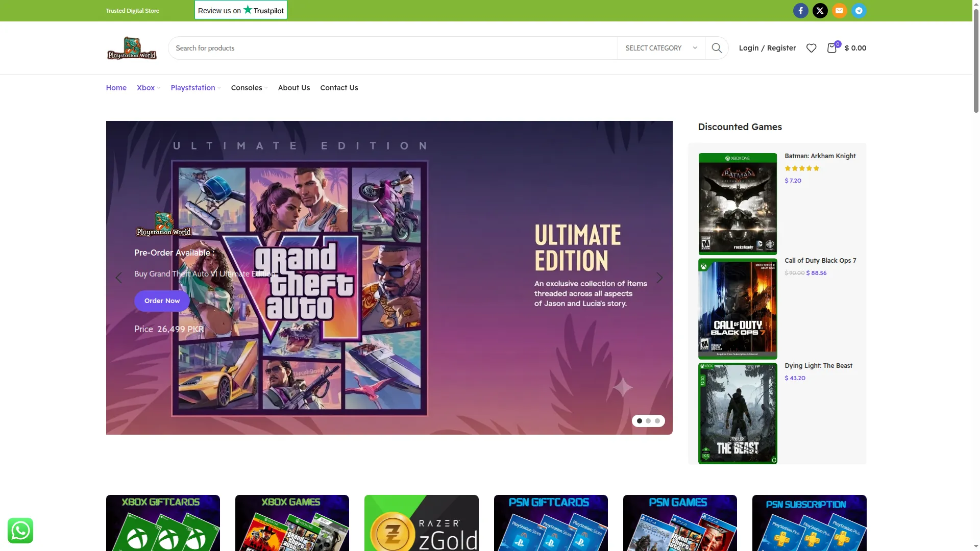Open the wishlist heart icon
This screenshot has height=551, width=980.
click(x=811, y=48)
